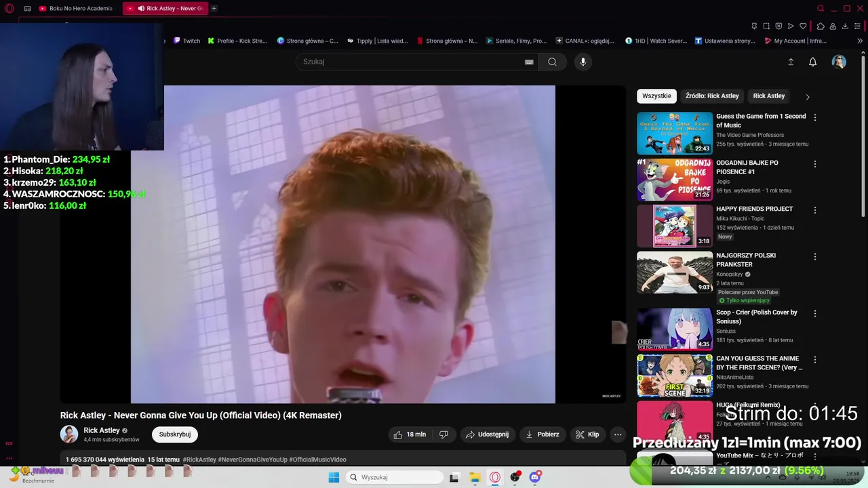Open CAN YOU GUESS THE ANIME thumbnail
868x488 pixels.
coord(675,375)
